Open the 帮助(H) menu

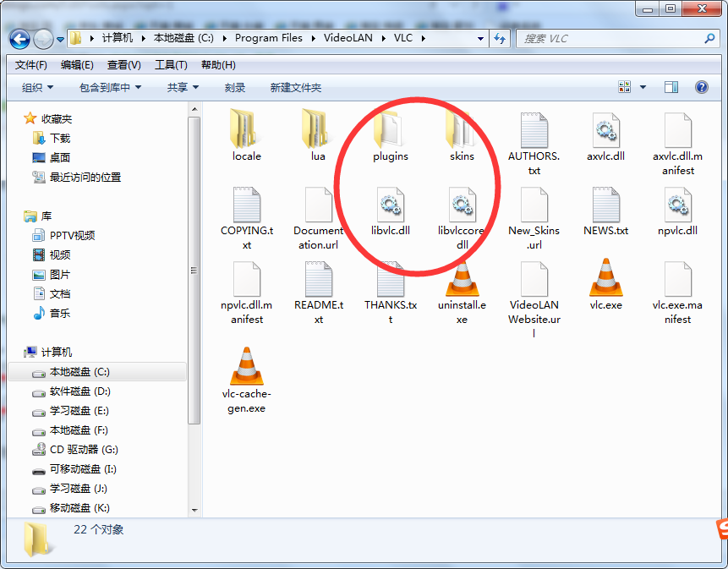click(x=218, y=65)
